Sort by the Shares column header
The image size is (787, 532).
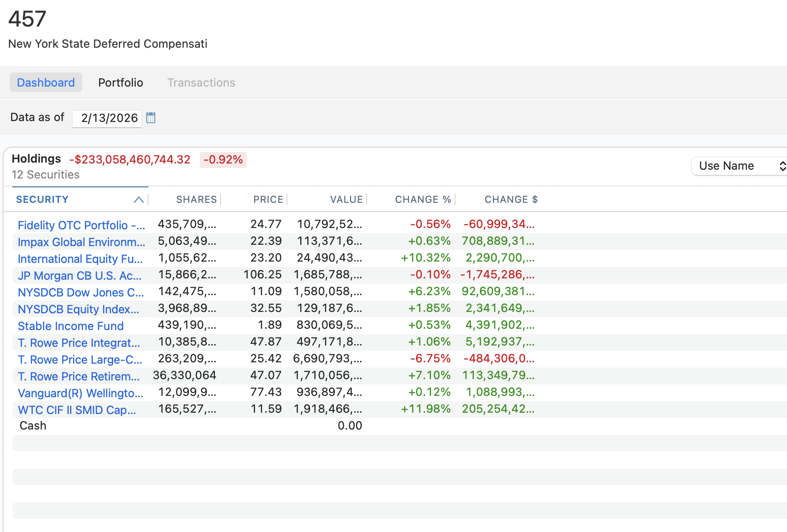coord(196,200)
